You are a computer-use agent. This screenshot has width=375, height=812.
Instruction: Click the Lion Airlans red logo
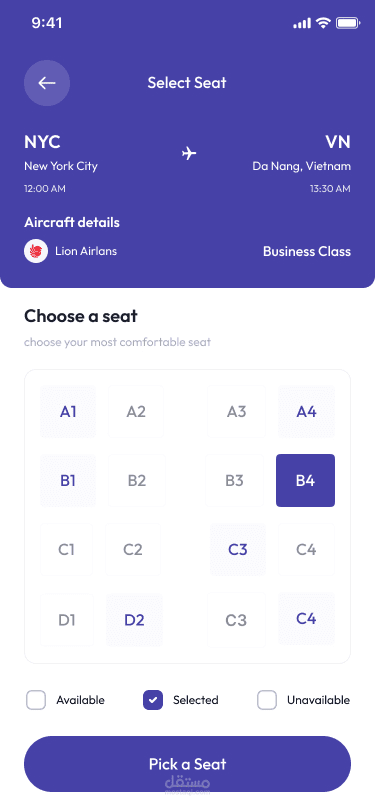click(36, 251)
